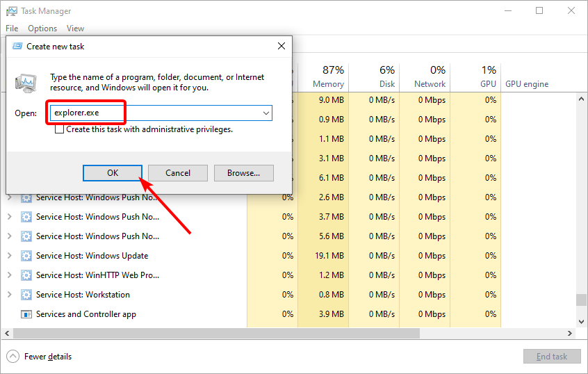
Task: Click the 6.1 MB memory cell
Action: [323, 178]
